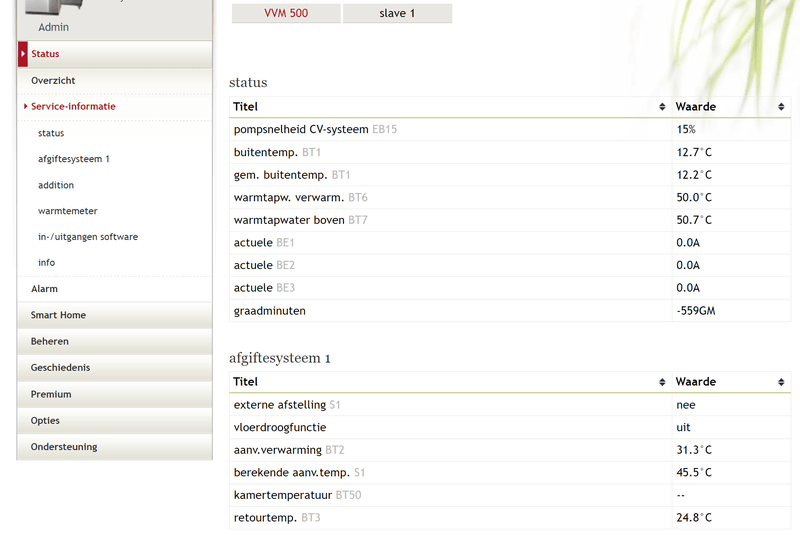Image resolution: width=800 pixels, height=539 pixels.
Task: Click the actuele BE1 row
Action: pyautogui.click(x=510, y=242)
